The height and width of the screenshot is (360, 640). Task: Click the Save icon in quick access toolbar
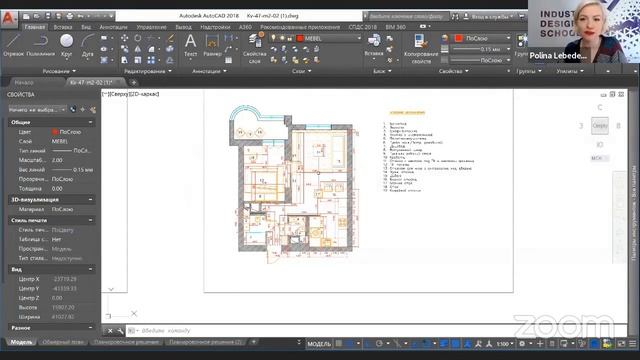point(48,16)
